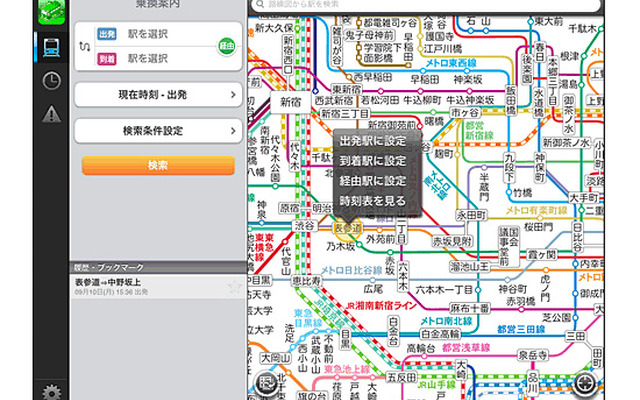The image size is (640, 400).
Task: Tap the round map-switch button at bottom-left of map
Action: (267, 384)
